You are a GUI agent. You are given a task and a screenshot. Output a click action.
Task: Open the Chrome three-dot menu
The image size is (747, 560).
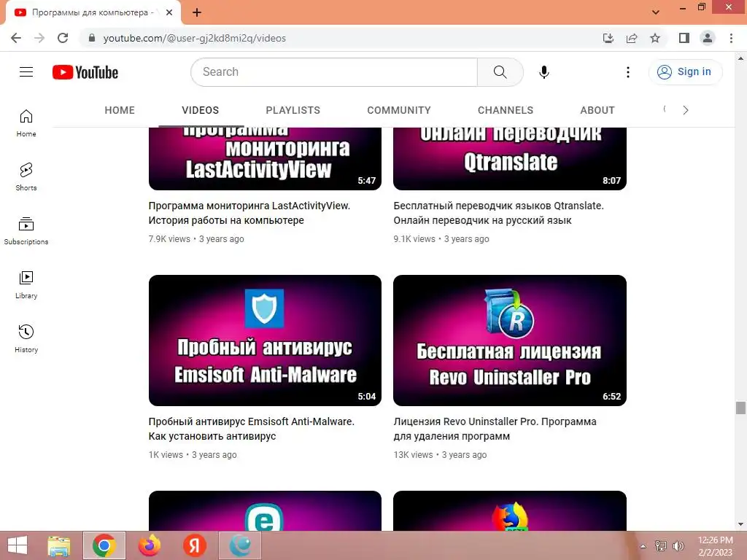731,38
